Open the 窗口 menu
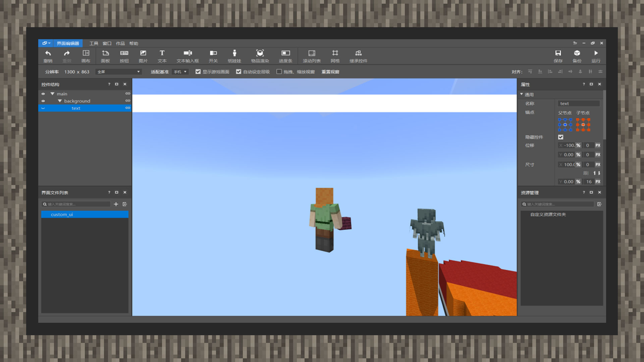 107,44
